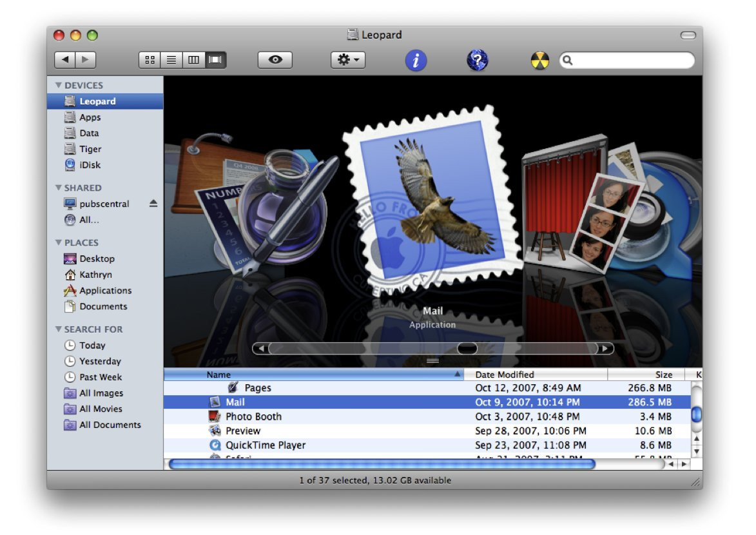Open the Action gear dropdown menu
The height and width of the screenshot is (535, 756).
click(348, 60)
